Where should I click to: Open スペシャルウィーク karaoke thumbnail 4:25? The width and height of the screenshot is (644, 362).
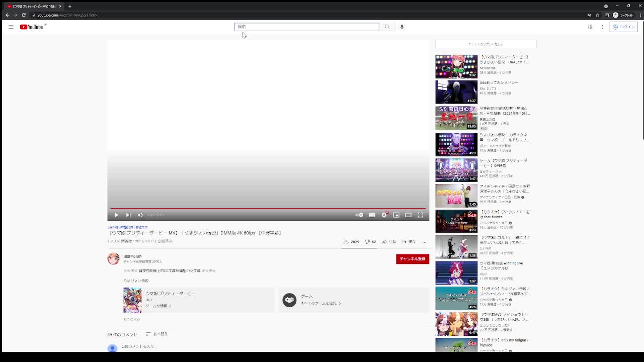456,298
